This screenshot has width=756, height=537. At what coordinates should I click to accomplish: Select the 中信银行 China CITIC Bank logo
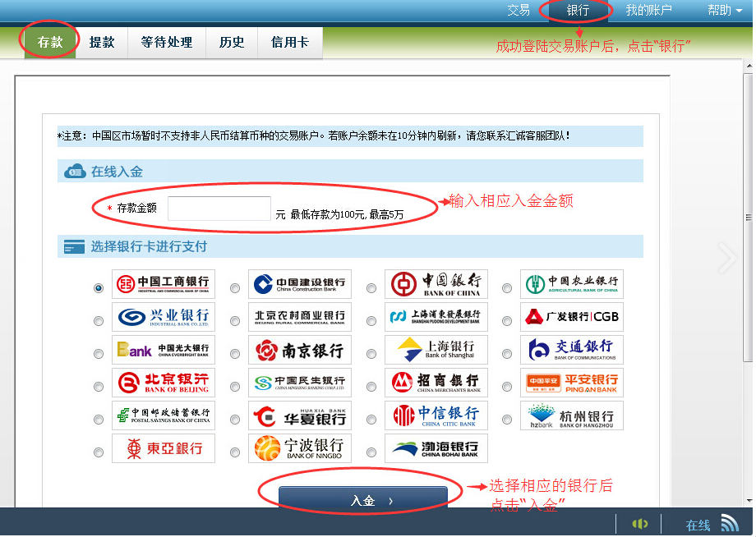[x=436, y=416]
